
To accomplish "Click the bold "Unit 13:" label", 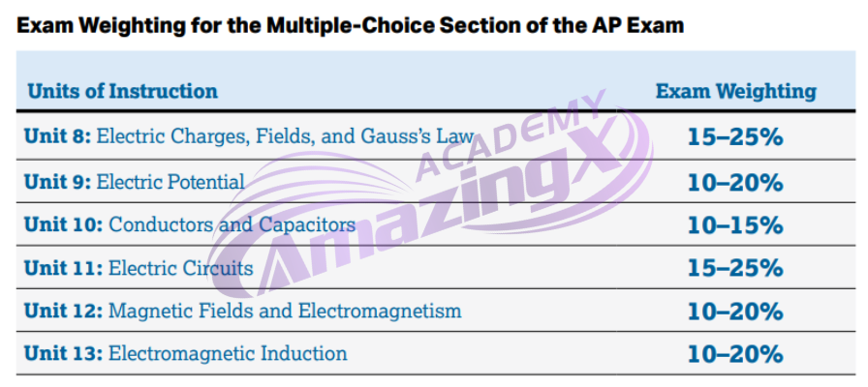I will point(63,353).
